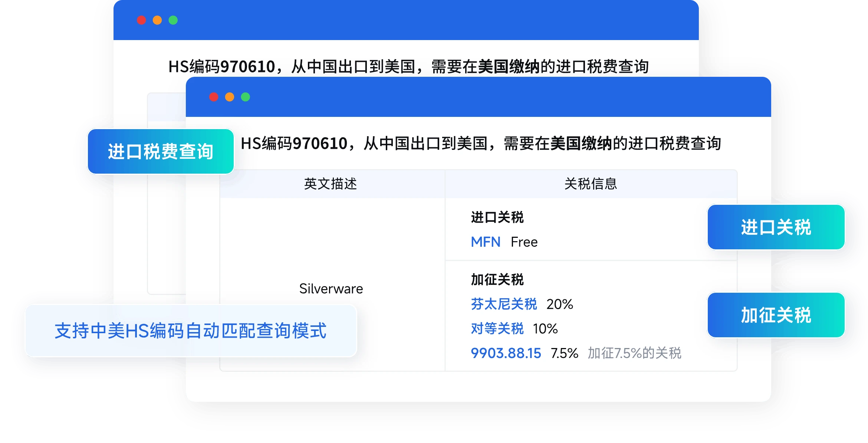Click the 支持中美HS编码自动匹配查询模式 banner
Screen dimensions: 868x443
(x=190, y=331)
